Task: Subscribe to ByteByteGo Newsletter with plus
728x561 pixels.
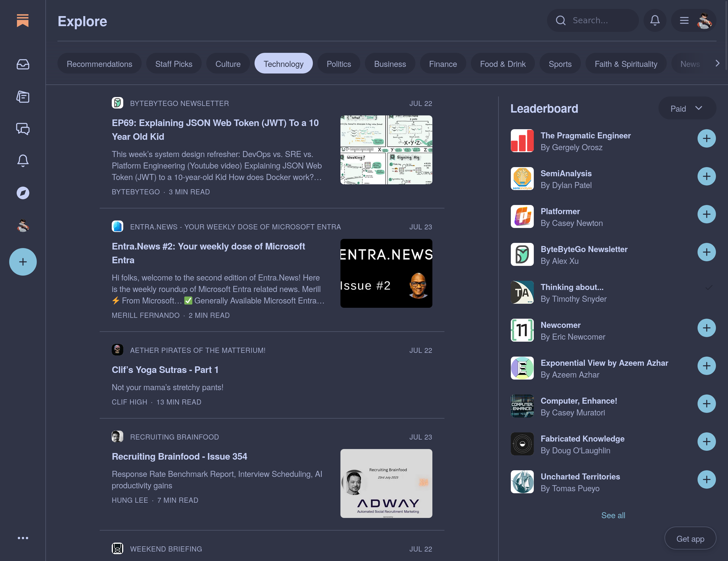Action: coord(706,252)
